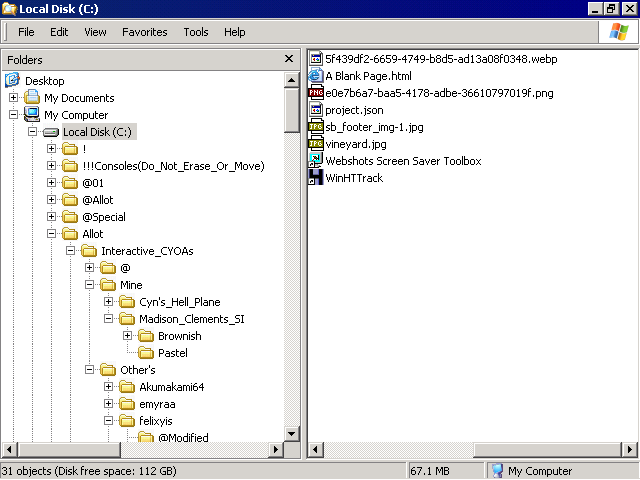Expand the Cyn's_Hell_Plane folder node
640x480 pixels.
pyautogui.click(x=108, y=302)
